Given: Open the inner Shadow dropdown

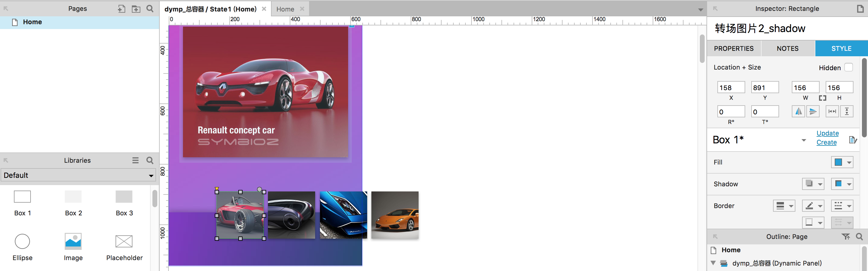Looking at the screenshot, I should point(842,184).
